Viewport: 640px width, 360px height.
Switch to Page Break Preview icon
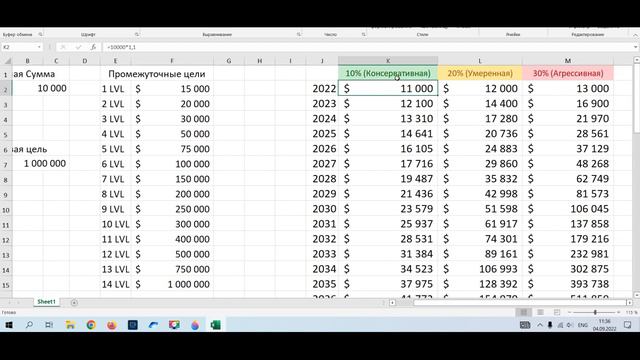pos(557,312)
